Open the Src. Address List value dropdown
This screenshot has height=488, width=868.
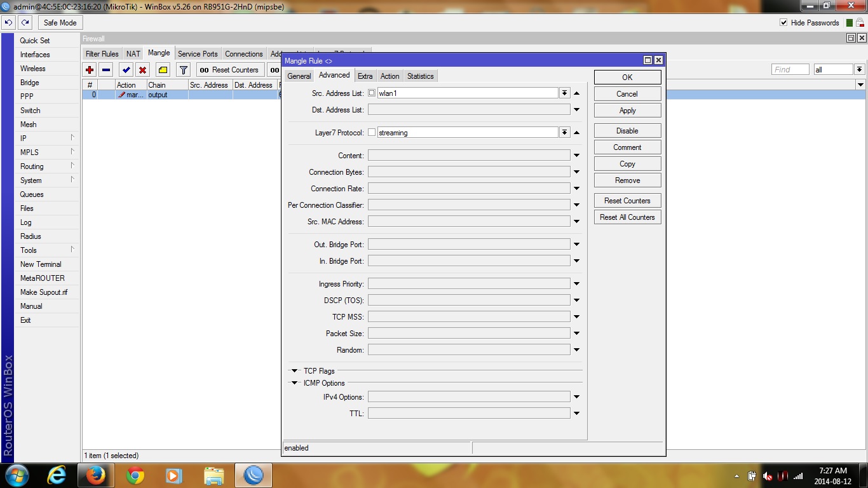coord(564,93)
